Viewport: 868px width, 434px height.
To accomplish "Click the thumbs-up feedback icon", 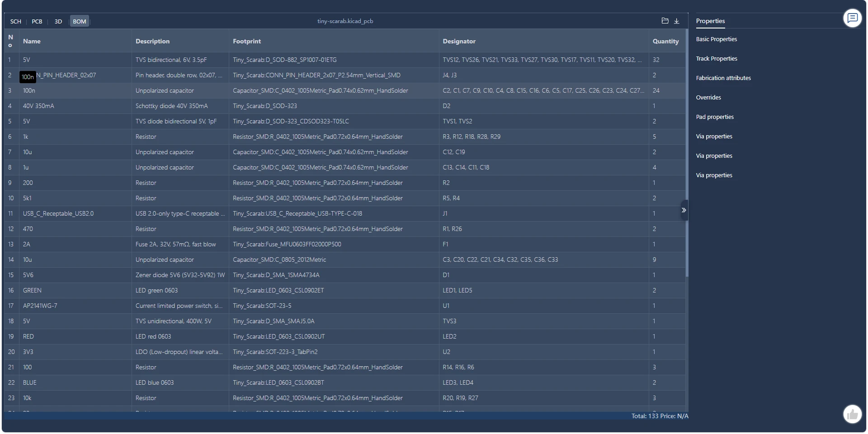I will (852, 414).
